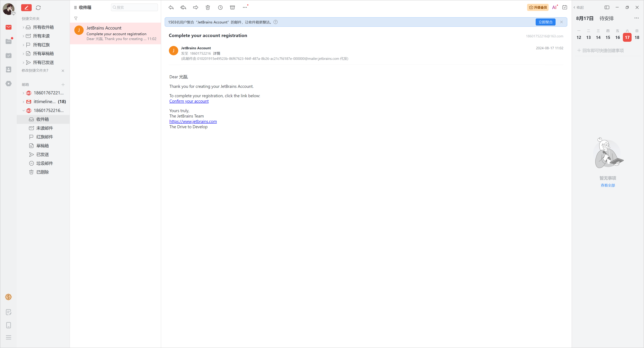Select day 15 in week calendar
The height and width of the screenshot is (348, 644).
[608, 37]
